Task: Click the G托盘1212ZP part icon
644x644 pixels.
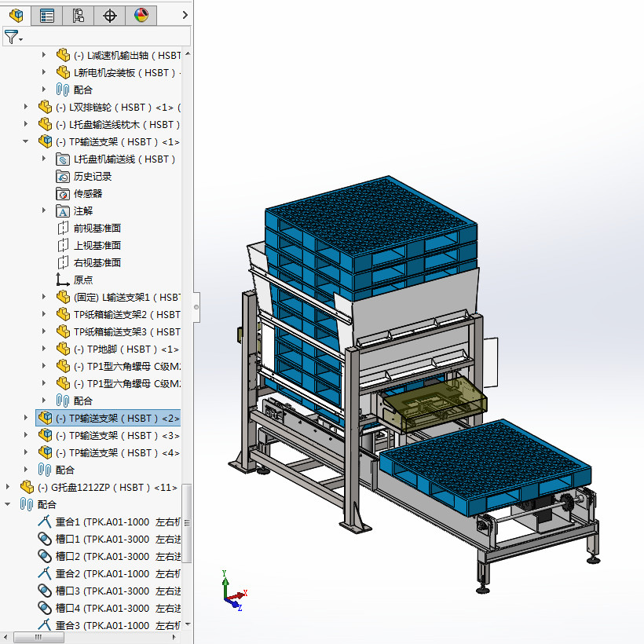Action: [x=27, y=487]
